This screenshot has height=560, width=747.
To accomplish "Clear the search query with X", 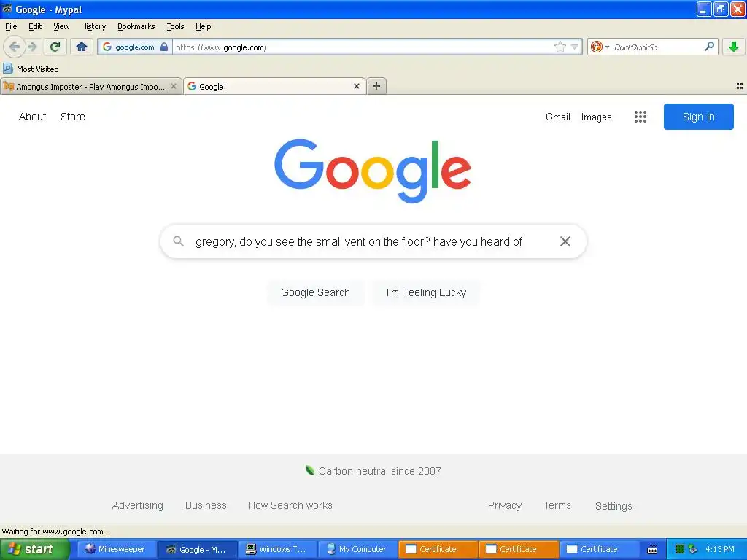I will [x=565, y=241].
